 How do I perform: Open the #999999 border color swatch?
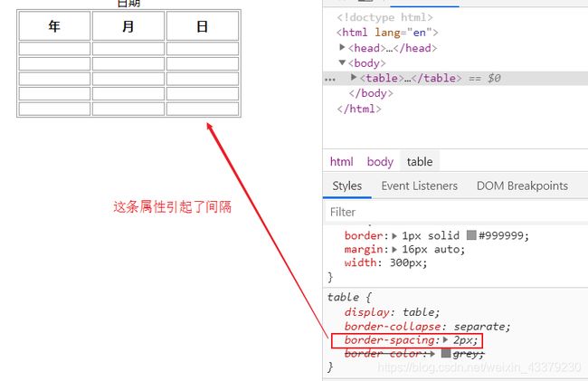(471, 235)
